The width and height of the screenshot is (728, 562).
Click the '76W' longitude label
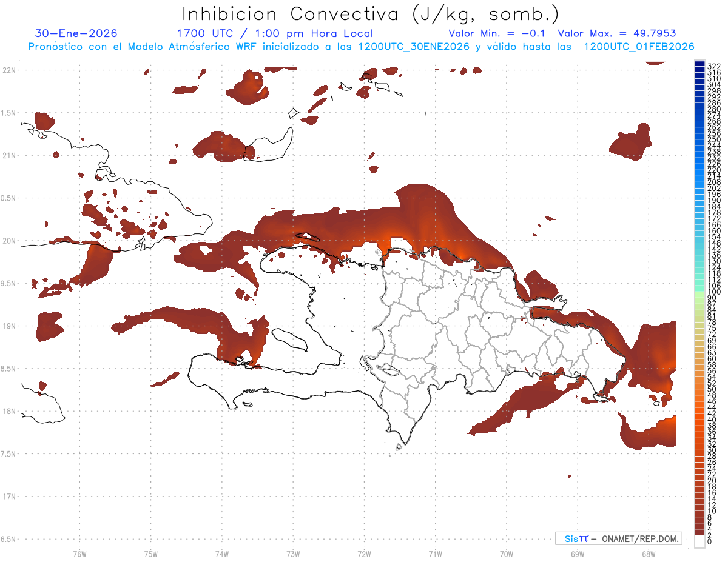pos(79,554)
